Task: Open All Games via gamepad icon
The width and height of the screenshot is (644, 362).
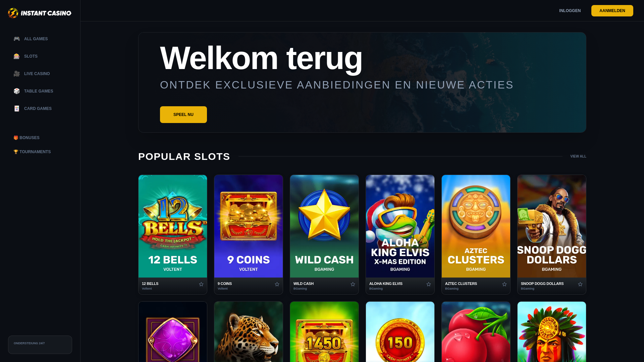Action: click(x=16, y=39)
